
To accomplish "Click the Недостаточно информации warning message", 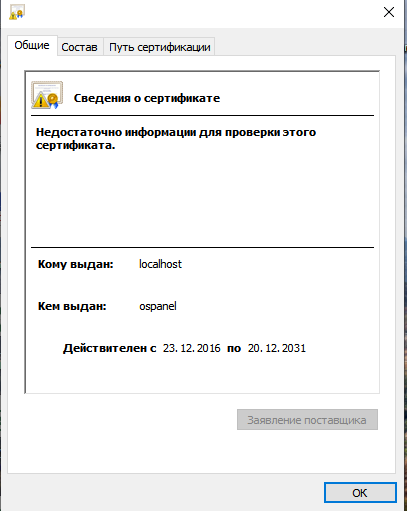I will pyautogui.click(x=176, y=139).
